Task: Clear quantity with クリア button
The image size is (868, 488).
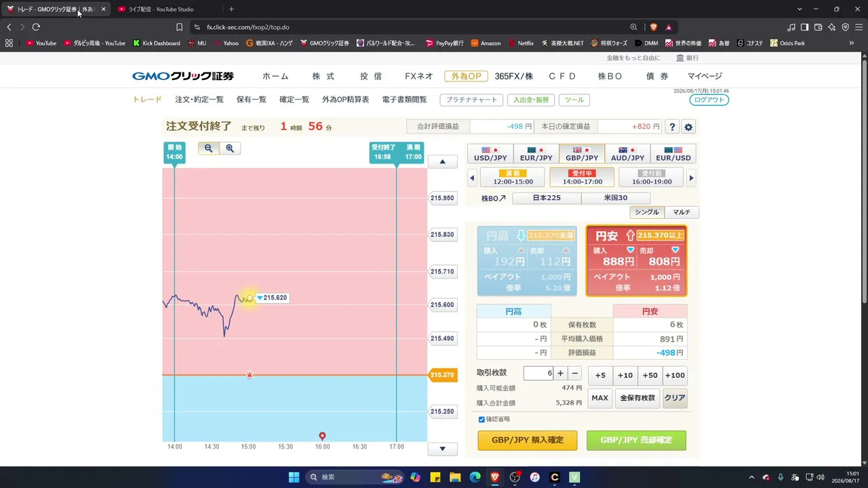Action: 675,398
